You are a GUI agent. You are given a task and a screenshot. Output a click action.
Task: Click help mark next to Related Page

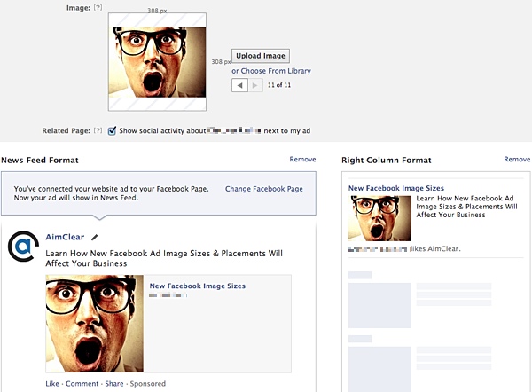(98, 130)
